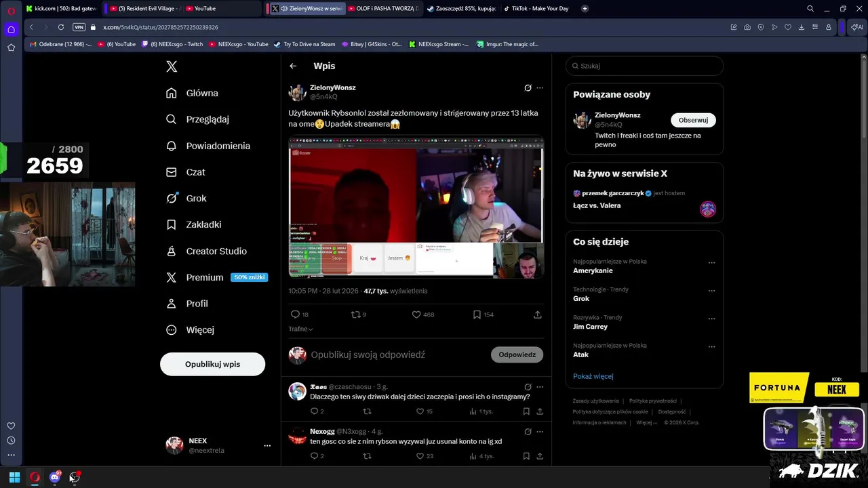Share ZielonyWonsz's main post
The image size is (868, 488).
[538, 314]
